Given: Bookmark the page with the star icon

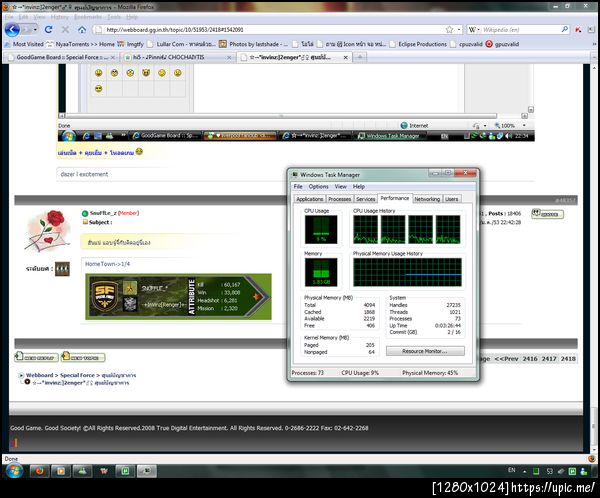Looking at the screenshot, I should (x=449, y=29).
